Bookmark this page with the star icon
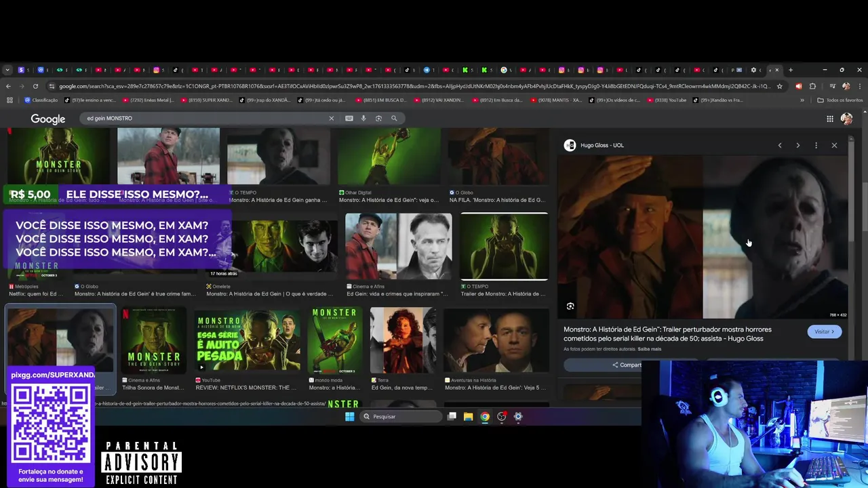The image size is (868, 488). 780,86
